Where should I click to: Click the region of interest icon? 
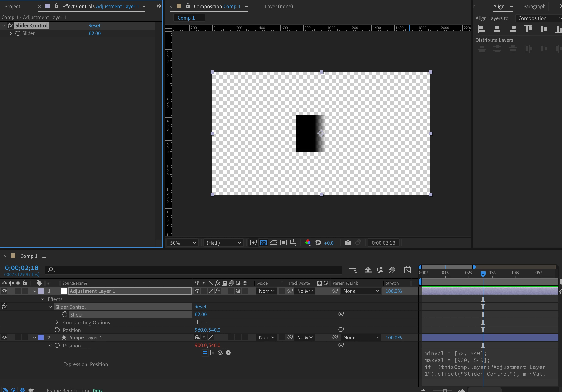[x=284, y=243]
